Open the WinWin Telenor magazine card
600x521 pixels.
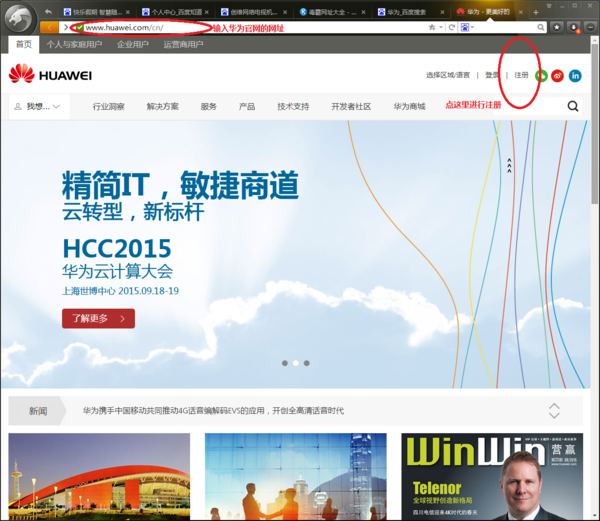pos(492,476)
